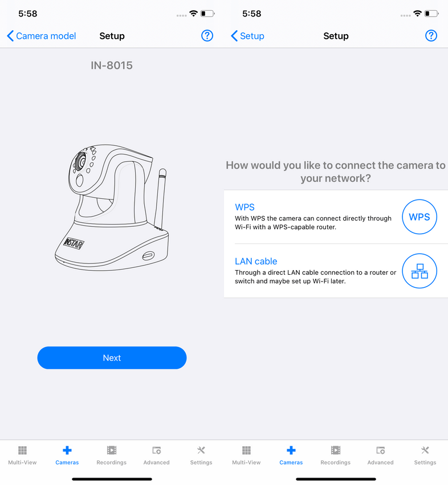Open Recordings tab in right screen
The width and height of the screenshot is (448, 485).
pos(335,455)
